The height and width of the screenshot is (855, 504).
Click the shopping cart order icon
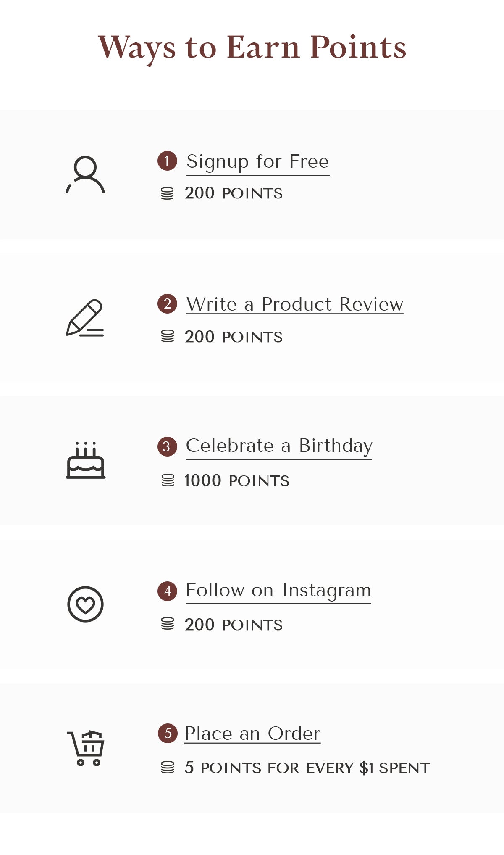tap(86, 748)
